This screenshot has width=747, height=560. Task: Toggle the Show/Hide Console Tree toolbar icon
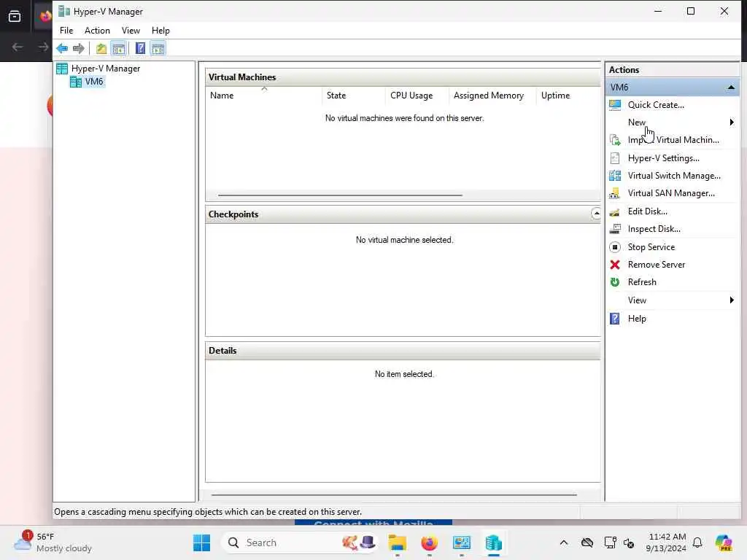119,48
